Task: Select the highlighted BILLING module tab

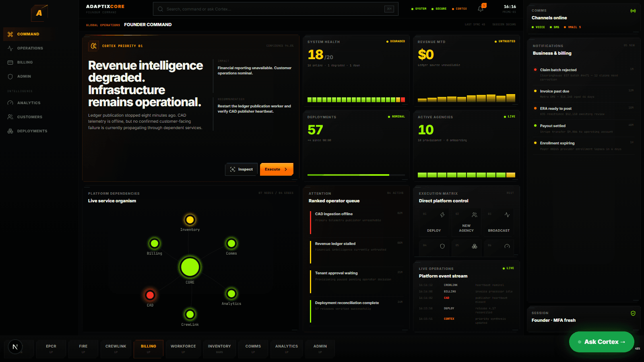Action: pyautogui.click(x=149, y=349)
